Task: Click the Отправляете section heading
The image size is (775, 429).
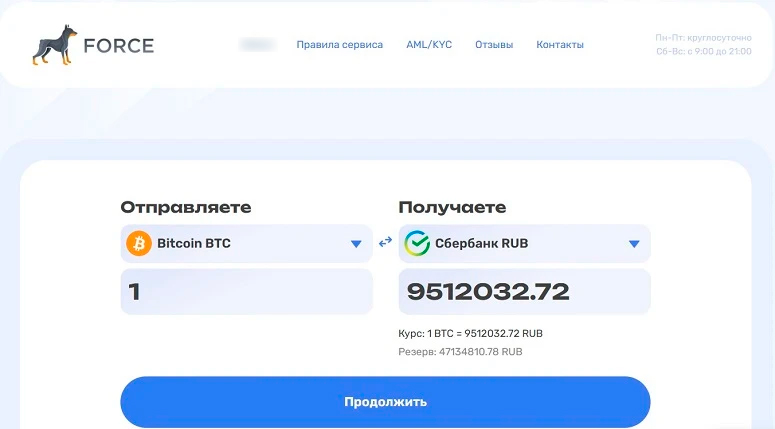Action: point(185,207)
